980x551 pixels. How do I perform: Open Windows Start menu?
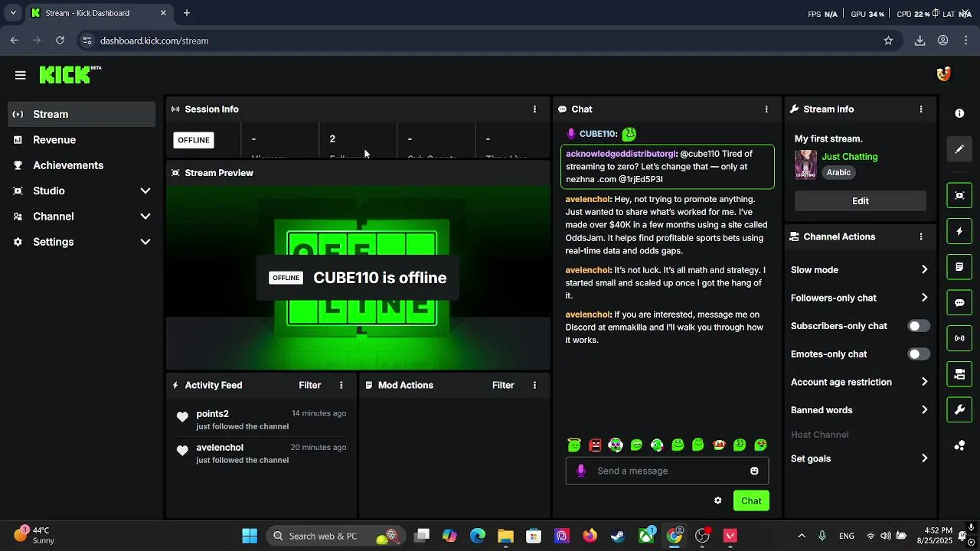click(250, 536)
